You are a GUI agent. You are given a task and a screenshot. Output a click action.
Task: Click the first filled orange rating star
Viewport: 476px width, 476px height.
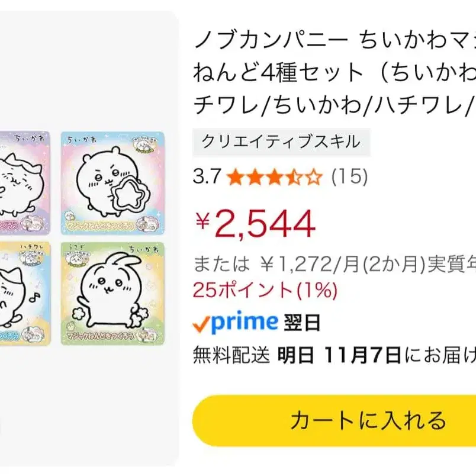click(x=236, y=177)
